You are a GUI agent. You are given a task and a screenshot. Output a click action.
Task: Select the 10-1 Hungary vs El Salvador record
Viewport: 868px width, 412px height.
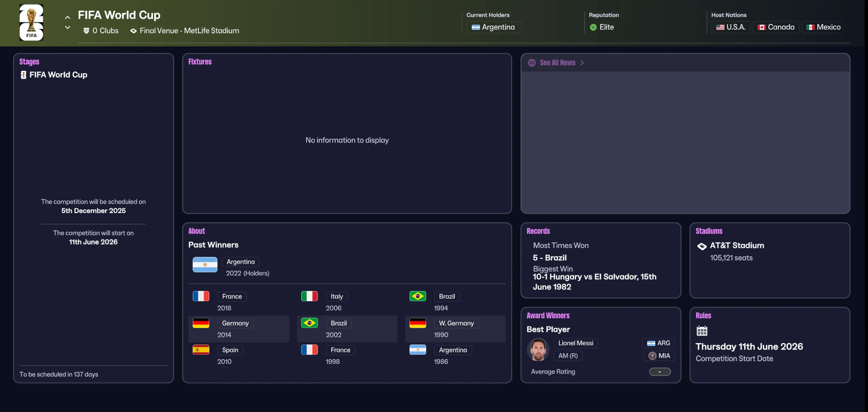point(595,282)
